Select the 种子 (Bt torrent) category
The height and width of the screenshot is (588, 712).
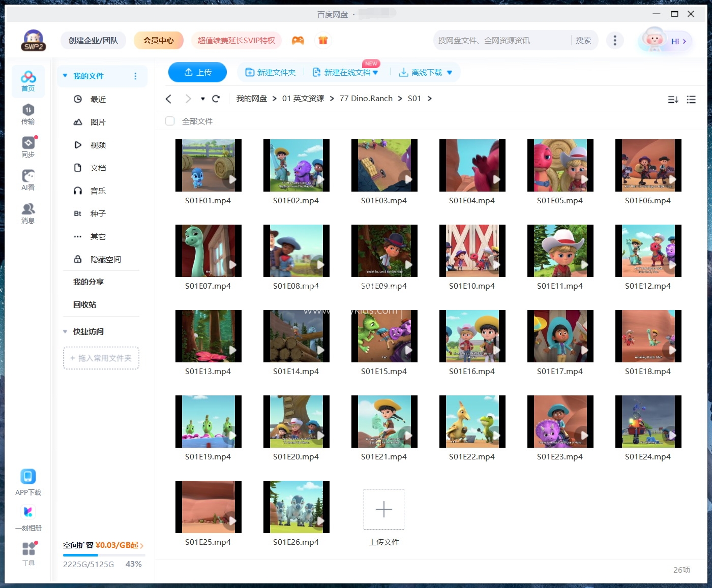pos(98,213)
